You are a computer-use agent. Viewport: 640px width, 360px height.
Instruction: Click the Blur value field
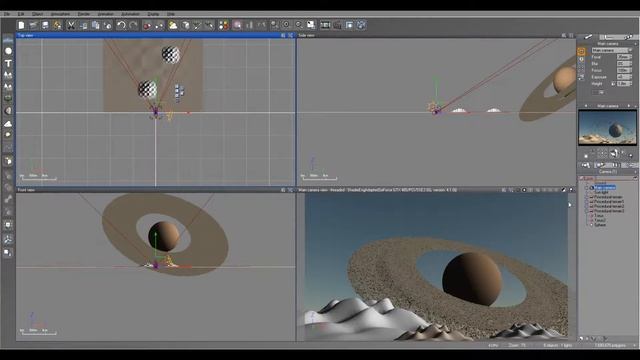pos(624,64)
